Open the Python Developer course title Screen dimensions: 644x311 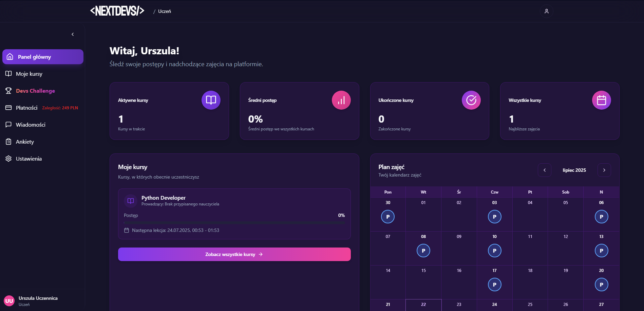(164, 198)
